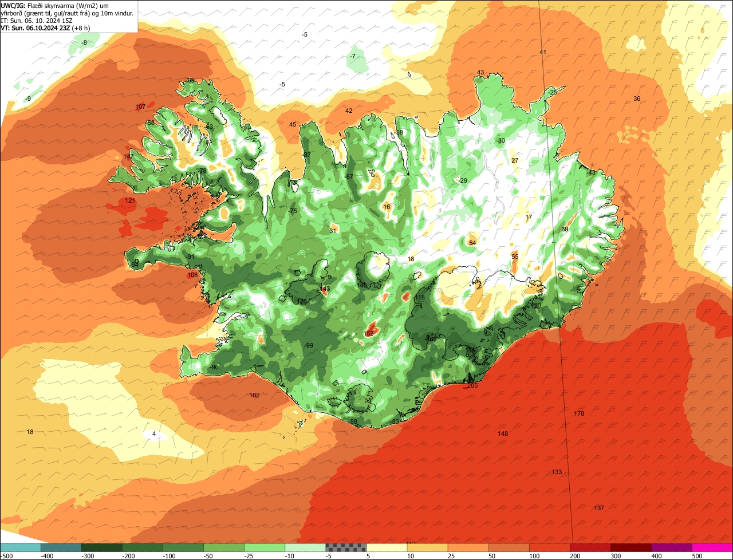Screen dimensions: 733x560
Task: Pick the legend swatch between -50 and -25
Action: point(224,547)
